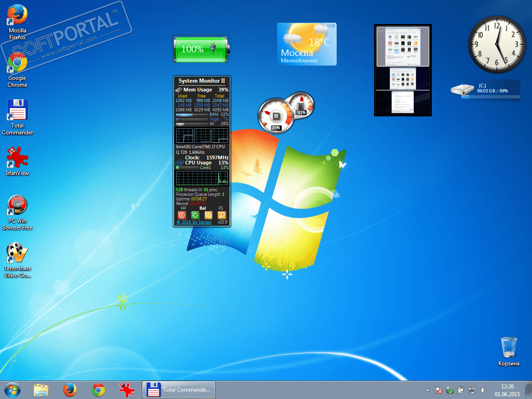Click the 'Record' line in System Monitor II
Viewport: 532px width, 399px height.
click(x=191, y=204)
